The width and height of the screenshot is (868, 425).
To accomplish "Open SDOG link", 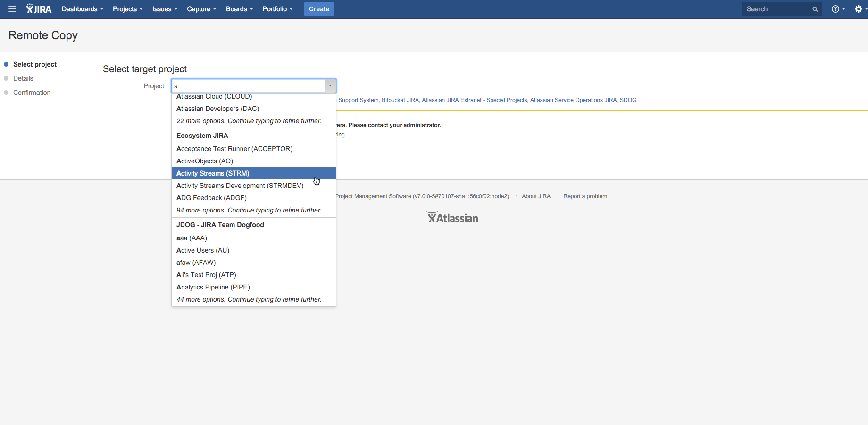I will click(628, 100).
